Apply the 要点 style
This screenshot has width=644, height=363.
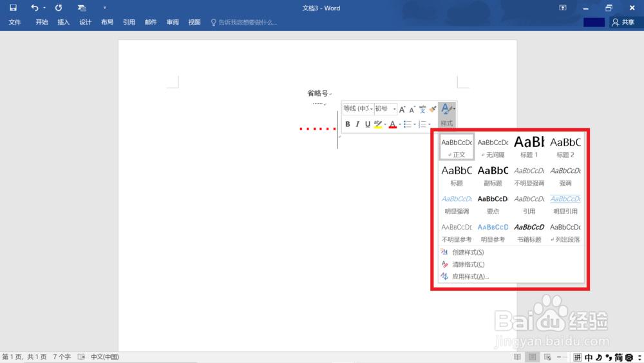493,204
